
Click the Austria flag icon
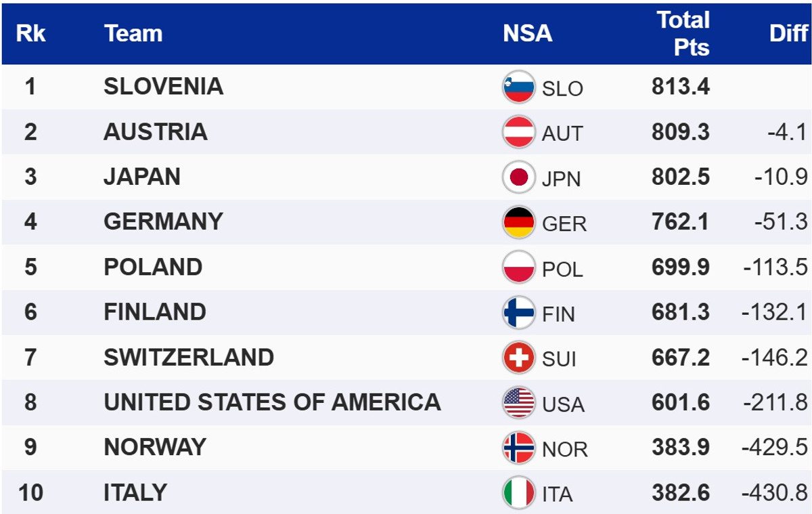pos(518,132)
